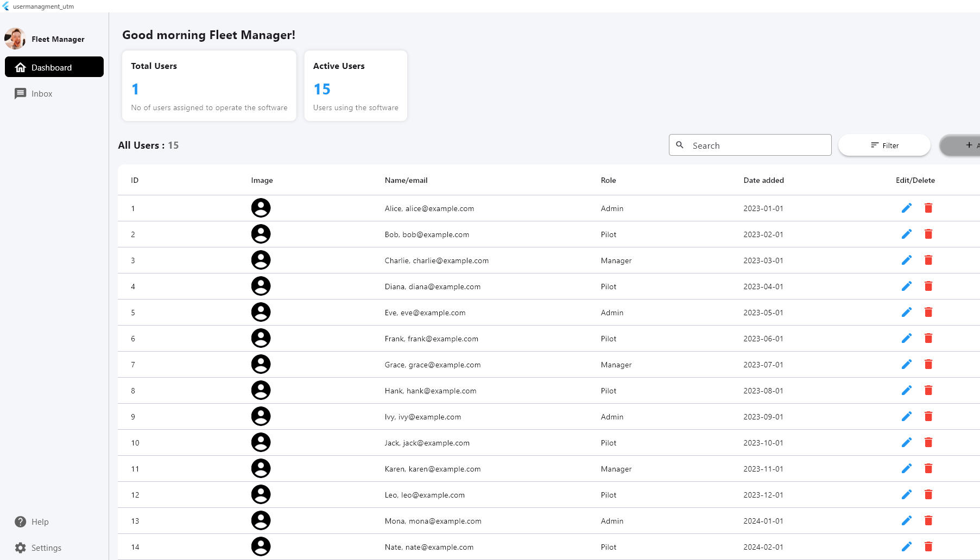
Task: Delete user Bob with trash icon
Action: click(x=928, y=234)
